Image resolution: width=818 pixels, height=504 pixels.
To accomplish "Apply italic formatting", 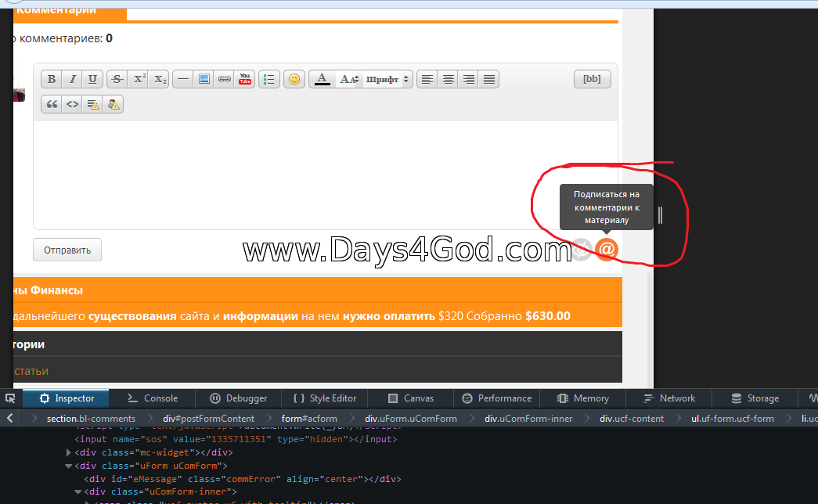I will (x=72, y=79).
